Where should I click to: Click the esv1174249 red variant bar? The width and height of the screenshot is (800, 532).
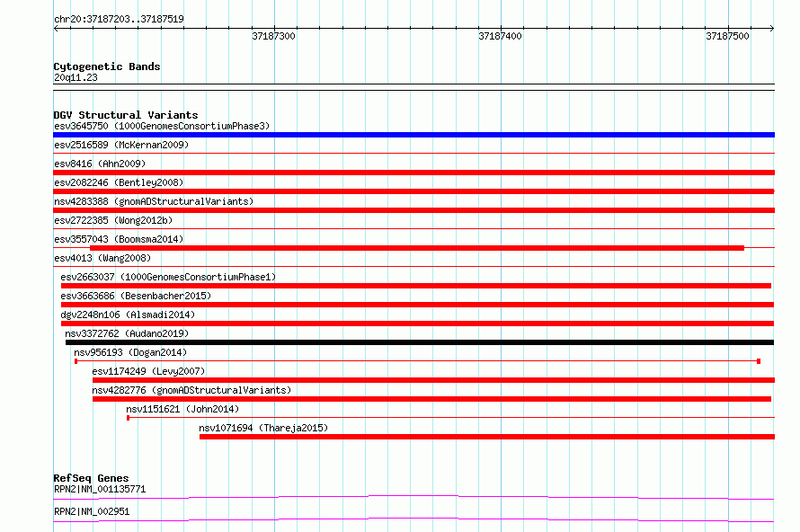pos(433,380)
